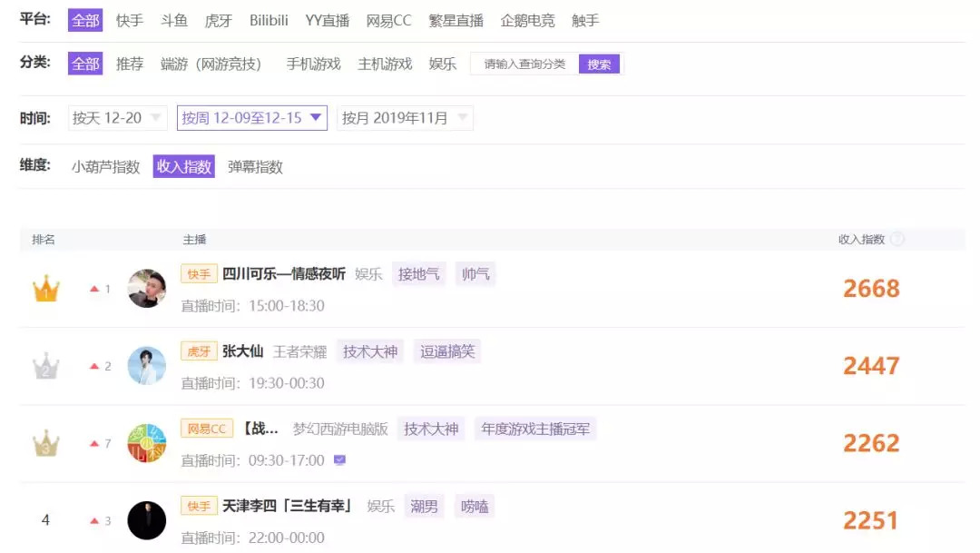
Task: Click red up arrow beside rank change 7
Action: (x=94, y=443)
